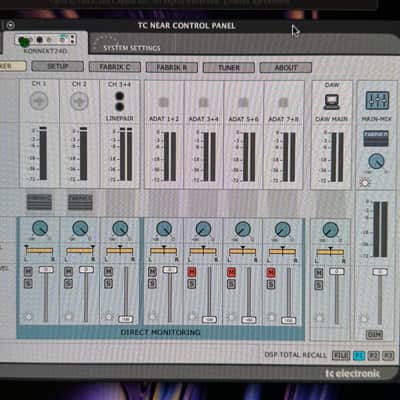Mute the ADAT 1+2 channel
The image size is (400, 400).
coord(152,272)
